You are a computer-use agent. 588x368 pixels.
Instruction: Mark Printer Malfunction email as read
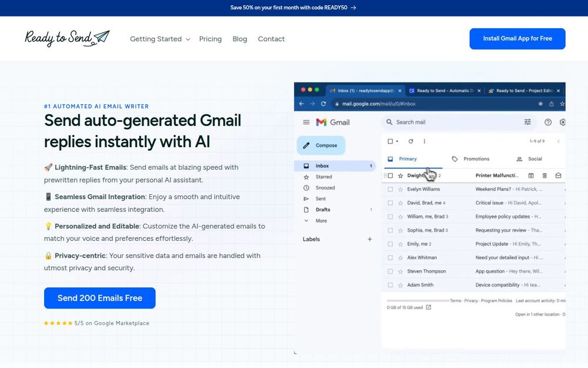559,175
